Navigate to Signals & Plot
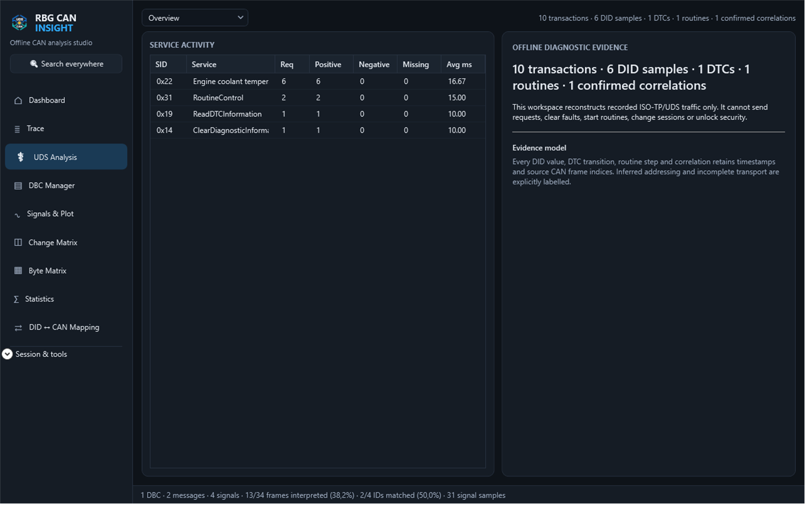The image size is (812, 511). [66, 214]
